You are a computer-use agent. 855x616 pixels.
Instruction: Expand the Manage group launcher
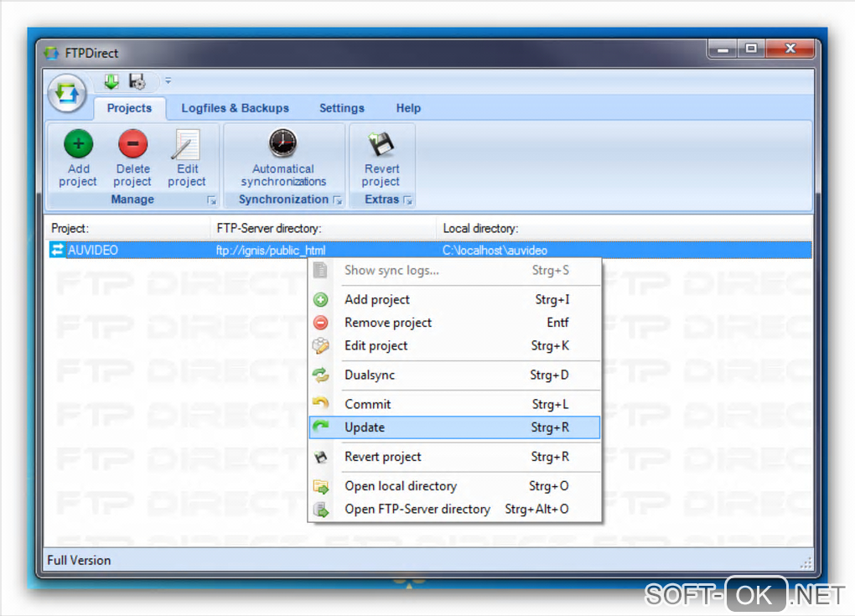[211, 200]
